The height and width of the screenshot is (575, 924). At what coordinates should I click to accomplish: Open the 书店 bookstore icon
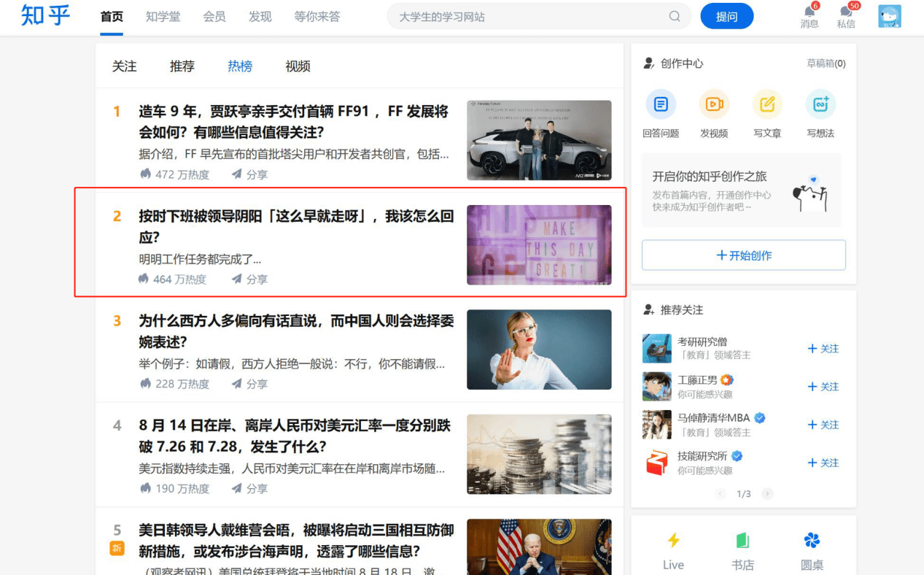(x=742, y=541)
